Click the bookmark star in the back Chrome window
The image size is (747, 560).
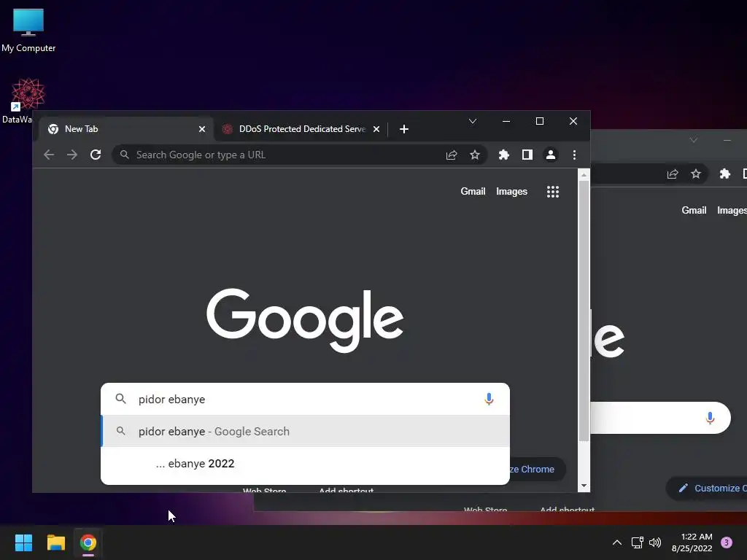tap(696, 174)
